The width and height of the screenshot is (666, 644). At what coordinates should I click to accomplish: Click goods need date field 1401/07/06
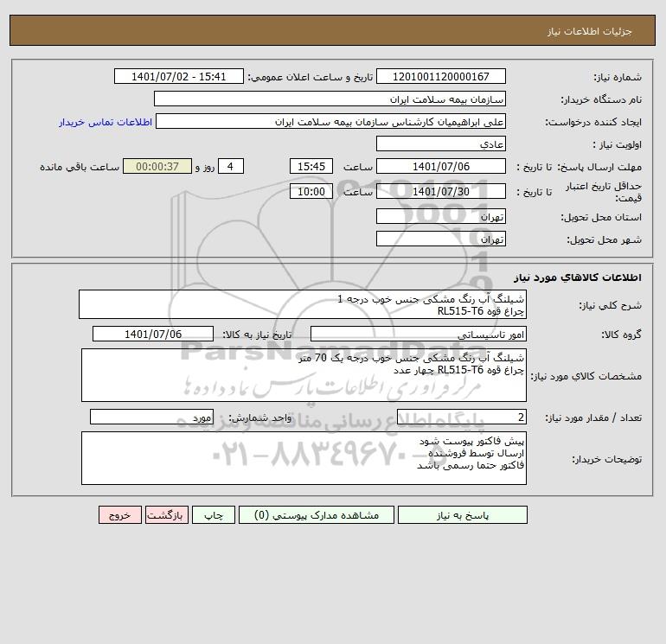click(x=153, y=334)
